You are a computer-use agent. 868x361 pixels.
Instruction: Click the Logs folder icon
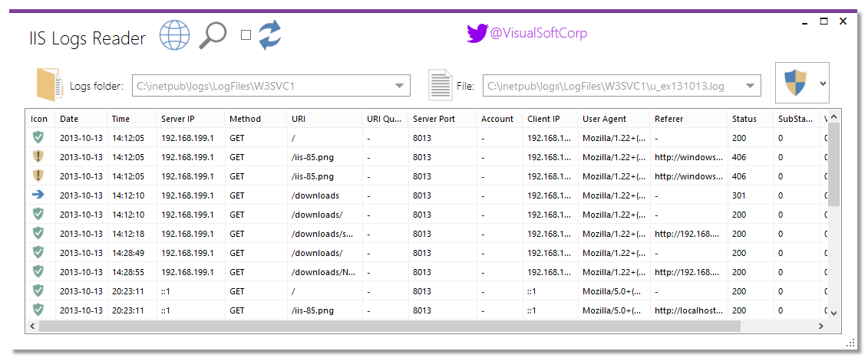[48, 85]
